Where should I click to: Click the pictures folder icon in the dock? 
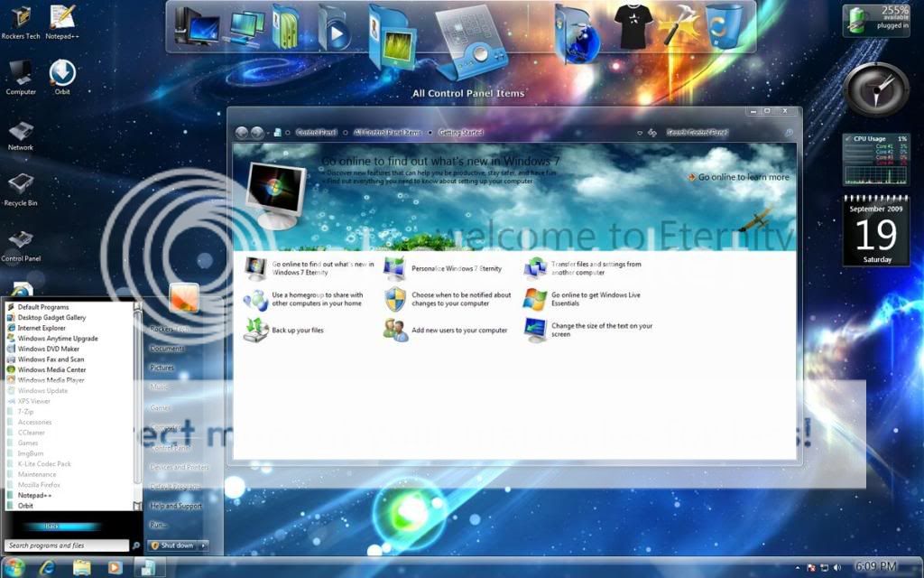coord(393,36)
